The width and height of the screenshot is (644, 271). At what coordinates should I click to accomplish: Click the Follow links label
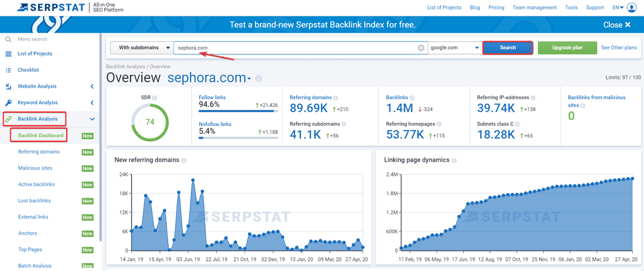click(x=212, y=97)
